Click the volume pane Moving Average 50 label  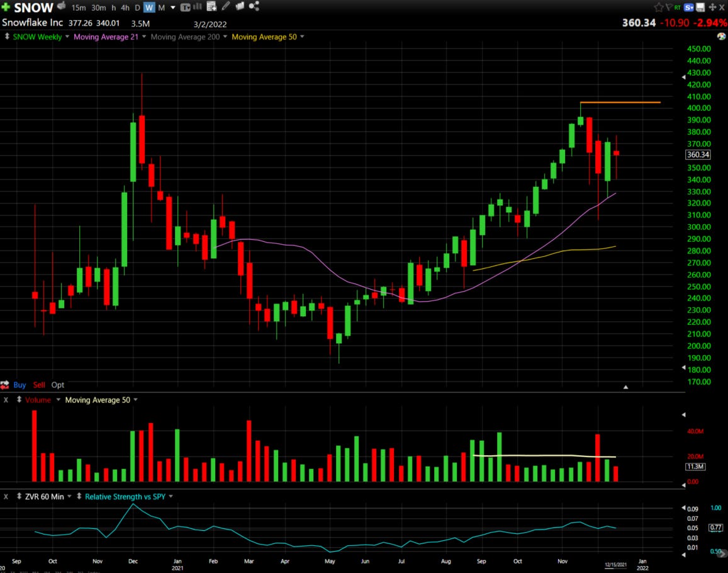[98, 400]
